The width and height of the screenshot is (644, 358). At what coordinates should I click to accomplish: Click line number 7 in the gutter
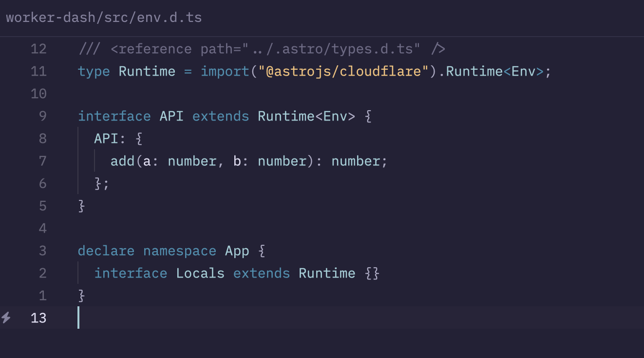point(42,161)
